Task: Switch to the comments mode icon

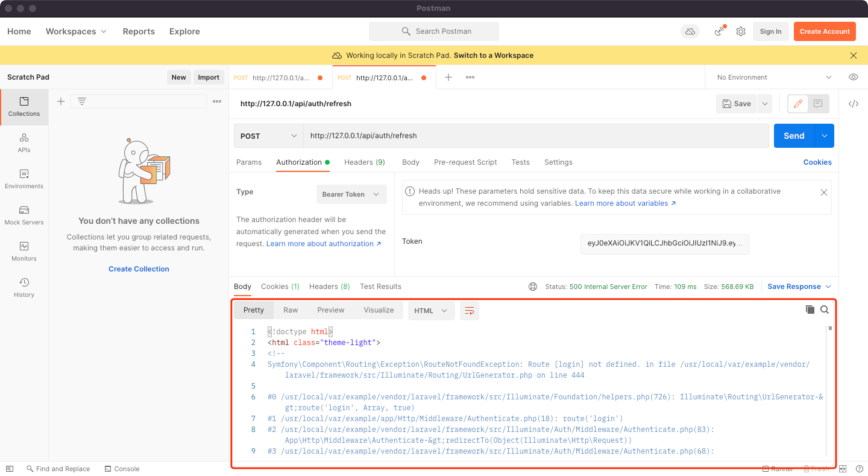Action: pos(818,104)
